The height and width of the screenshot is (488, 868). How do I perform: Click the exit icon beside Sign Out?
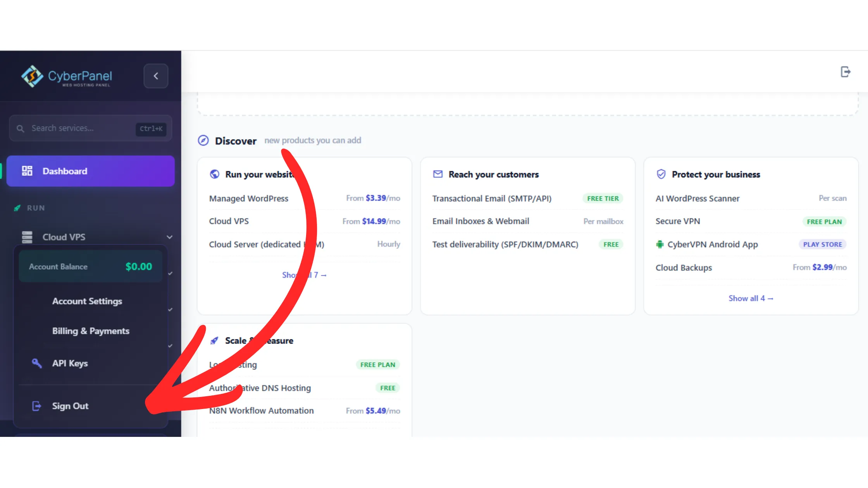(x=36, y=406)
